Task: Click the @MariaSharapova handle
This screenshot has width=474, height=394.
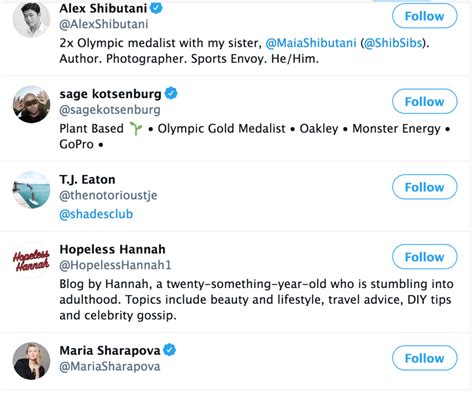Action: [110, 366]
